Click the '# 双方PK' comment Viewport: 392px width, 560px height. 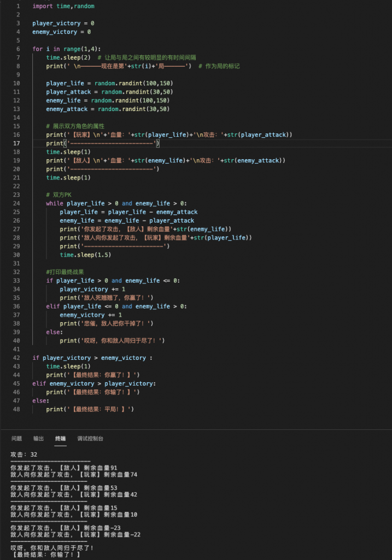pyautogui.click(x=60, y=195)
